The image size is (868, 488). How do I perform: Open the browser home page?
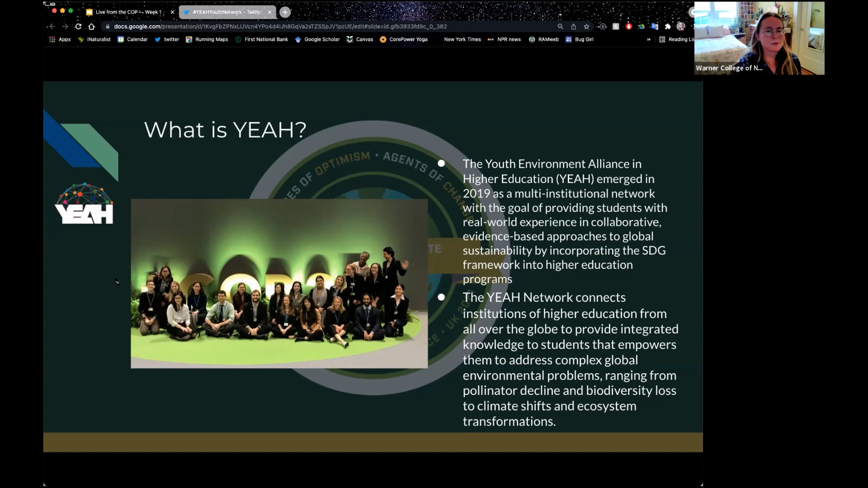pyautogui.click(x=92, y=26)
